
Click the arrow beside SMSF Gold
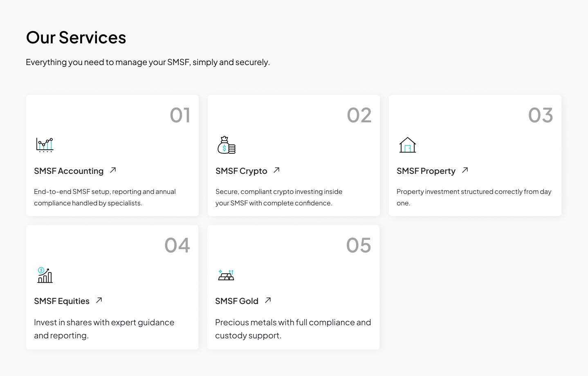coord(268,300)
